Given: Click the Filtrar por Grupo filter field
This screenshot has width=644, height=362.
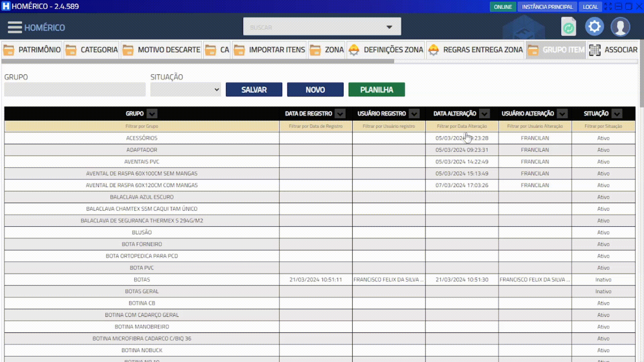Looking at the screenshot, I should coord(142,126).
